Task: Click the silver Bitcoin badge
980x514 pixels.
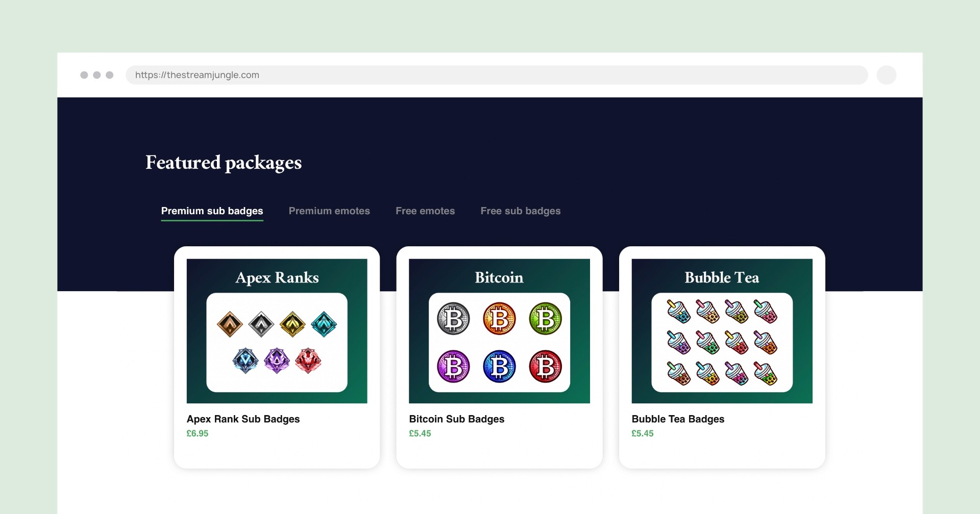Action: pyautogui.click(x=453, y=319)
